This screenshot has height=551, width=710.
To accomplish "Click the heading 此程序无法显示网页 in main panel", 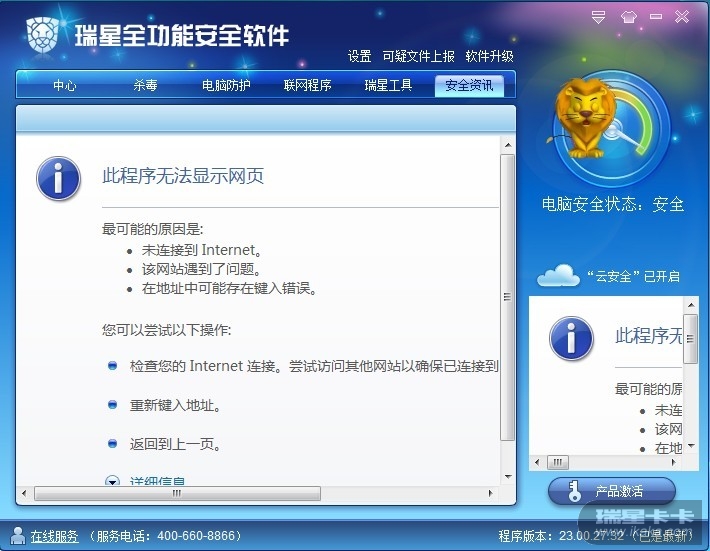I will (x=183, y=176).
